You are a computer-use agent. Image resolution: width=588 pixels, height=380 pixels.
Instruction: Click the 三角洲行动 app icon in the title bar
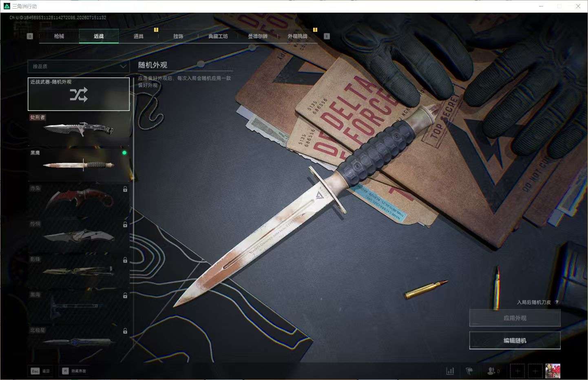coord(7,6)
